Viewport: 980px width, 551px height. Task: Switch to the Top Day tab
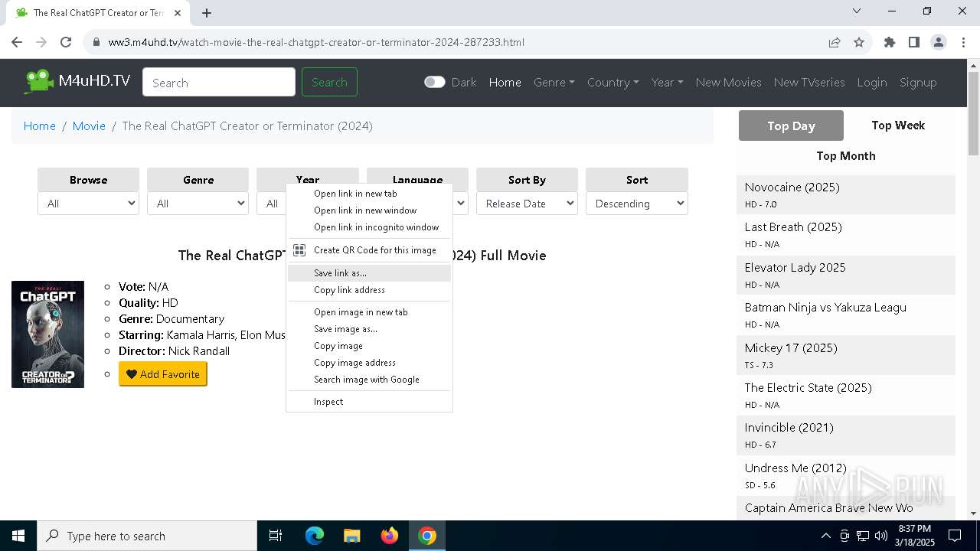point(791,126)
